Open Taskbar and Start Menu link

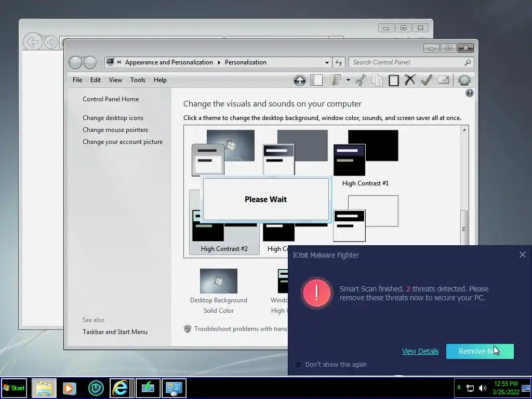115,332
